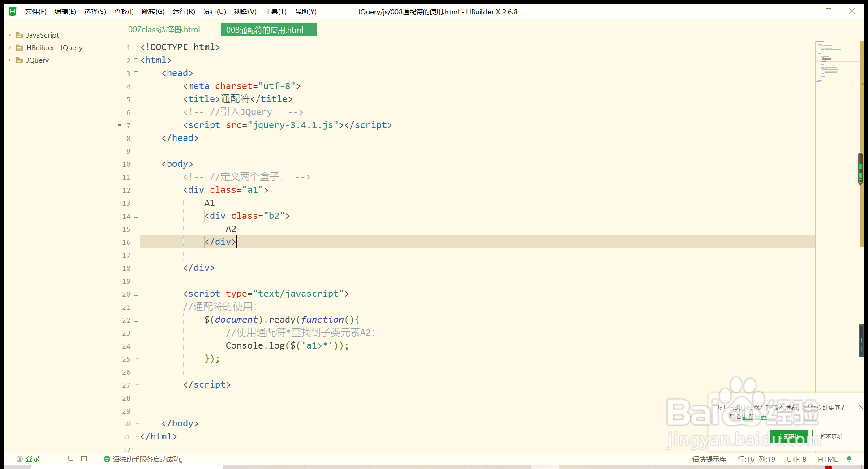Collapse the body tag fold at line 10
Viewport: 868px width, 469px height.
click(136, 164)
